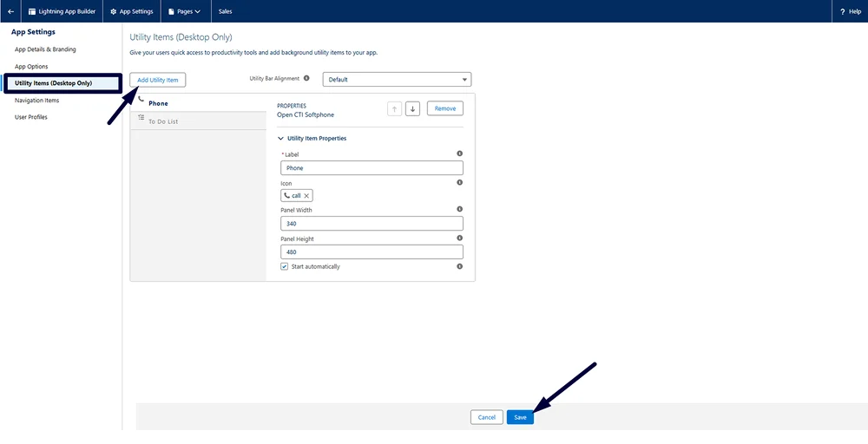868x444 pixels.
Task: Click the Cancel button
Action: click(x=487, y=417)
